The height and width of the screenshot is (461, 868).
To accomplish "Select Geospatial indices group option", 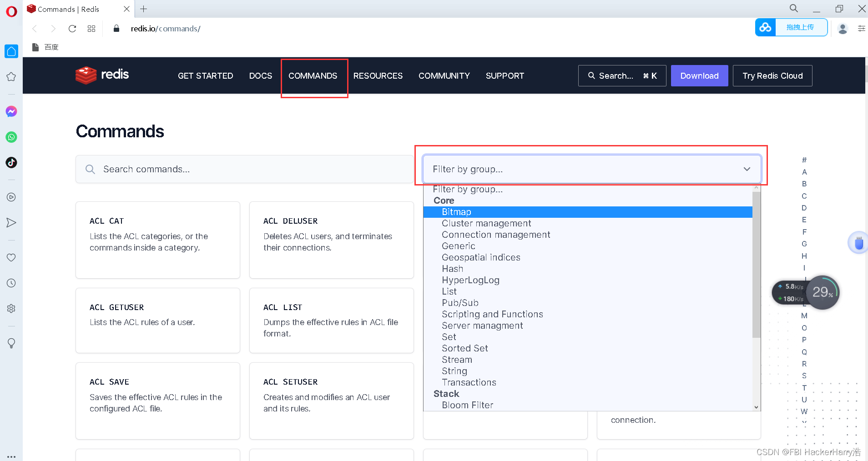I will [588, 257].
